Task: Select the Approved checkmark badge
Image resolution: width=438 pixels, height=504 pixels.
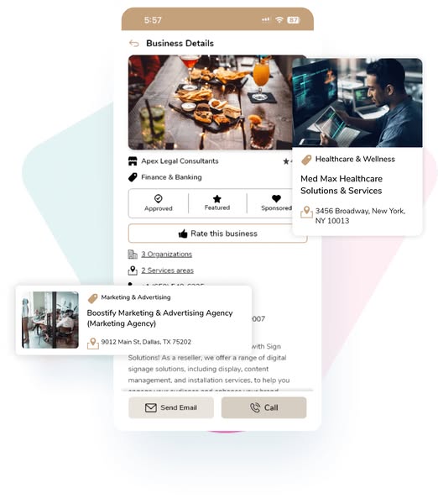Action: pos(159,202)
